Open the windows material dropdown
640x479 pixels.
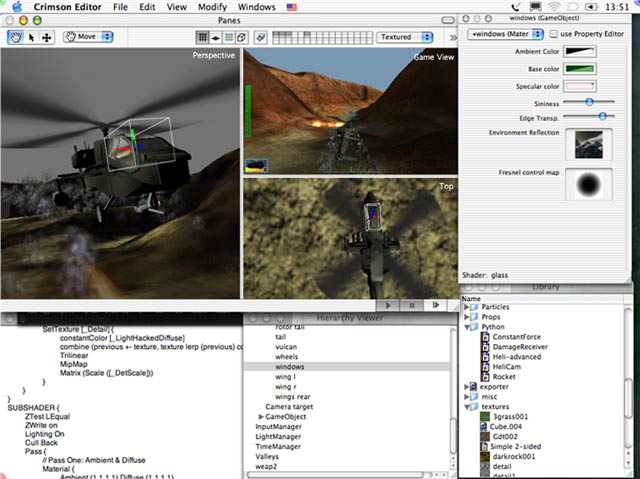pyautogui.click(x=505, y=34)
